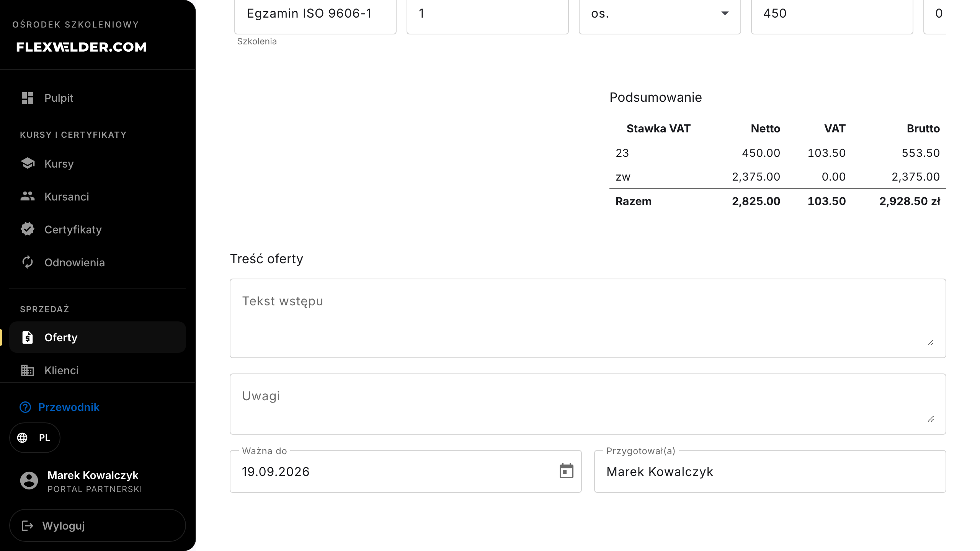The width and height of the screenshot is (980, 551).
Task: Click the Ważna do date field
Action: click(405, 471)
